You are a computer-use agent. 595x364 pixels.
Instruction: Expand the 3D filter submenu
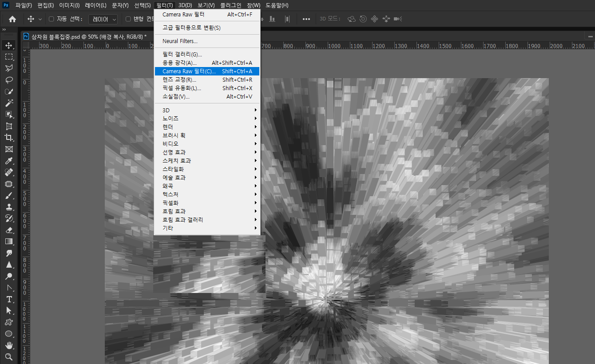point(207,110)
